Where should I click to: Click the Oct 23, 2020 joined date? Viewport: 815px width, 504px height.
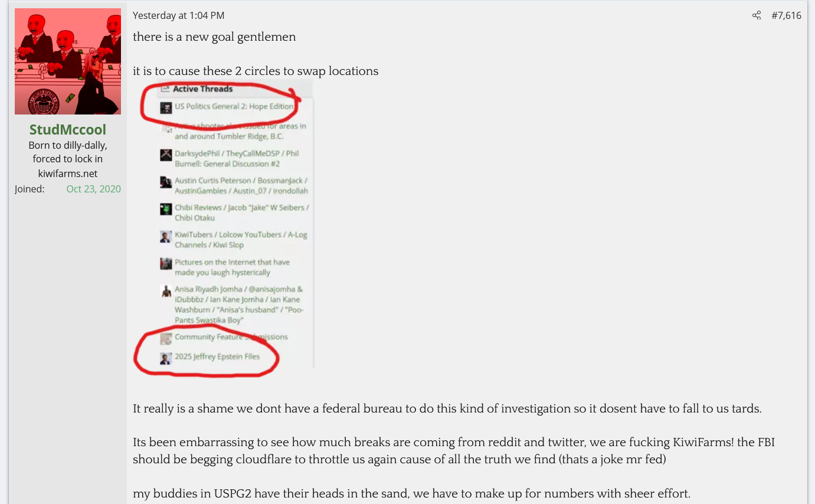point(93,189)
